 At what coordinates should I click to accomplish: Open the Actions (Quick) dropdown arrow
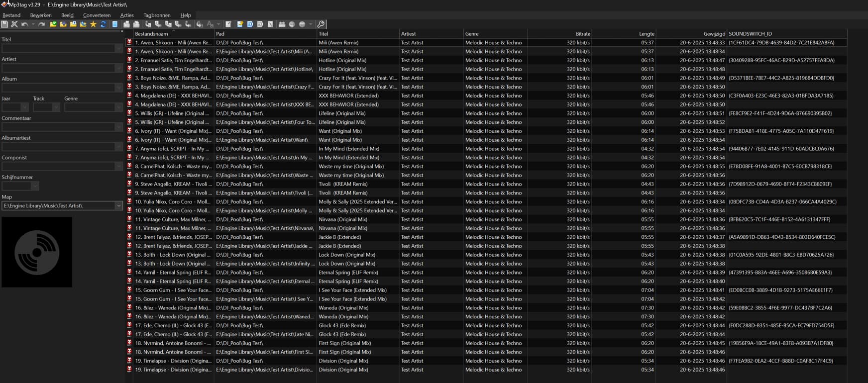pos(218,24)
